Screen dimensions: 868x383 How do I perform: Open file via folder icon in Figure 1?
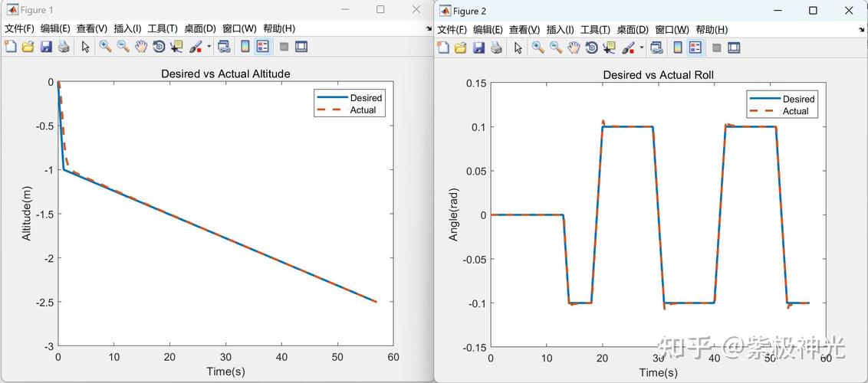coord(28,47)
